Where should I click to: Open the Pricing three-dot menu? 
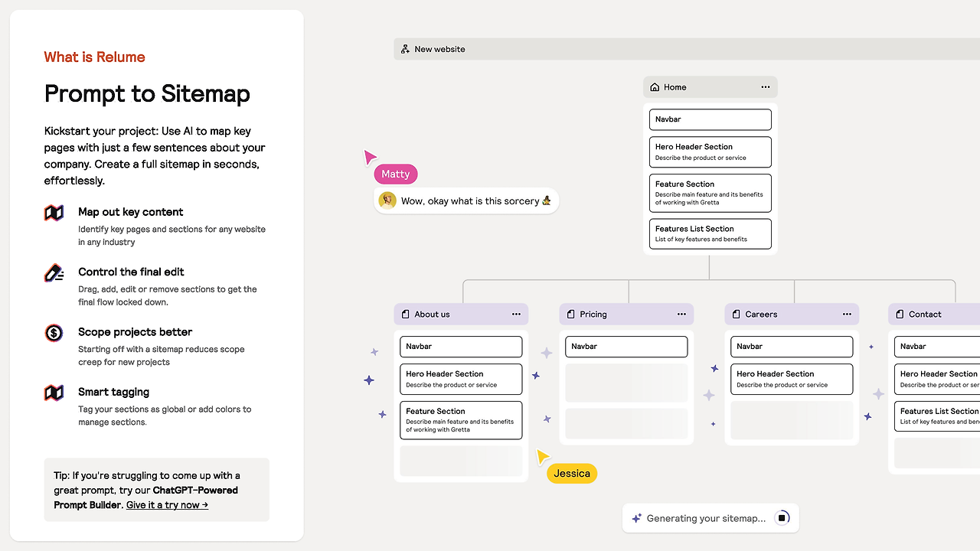click(x=681, y=315)
